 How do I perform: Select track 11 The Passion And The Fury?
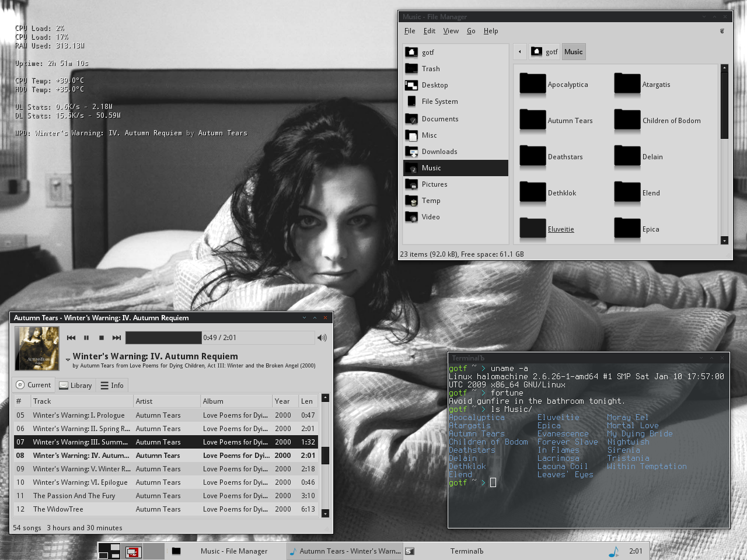tap(166, 496)
